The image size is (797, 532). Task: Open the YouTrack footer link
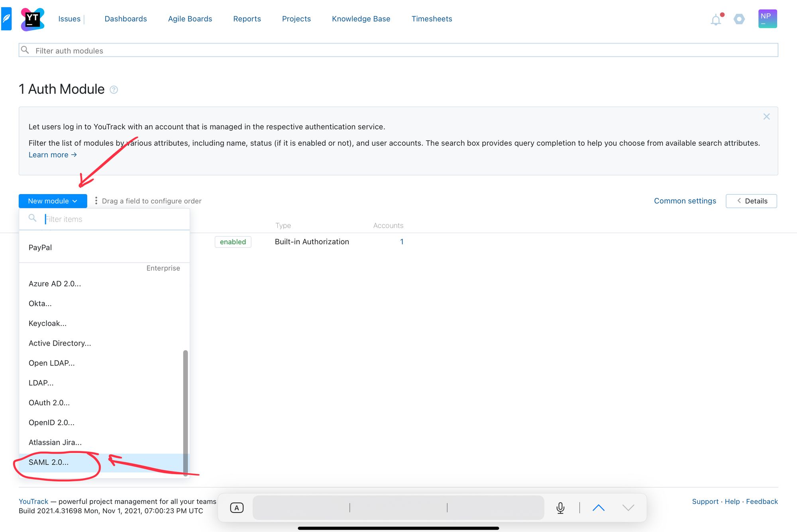[33, 502]
